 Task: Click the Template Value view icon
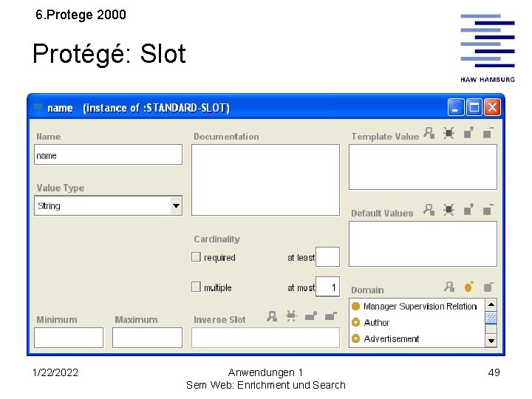[429, 133]
